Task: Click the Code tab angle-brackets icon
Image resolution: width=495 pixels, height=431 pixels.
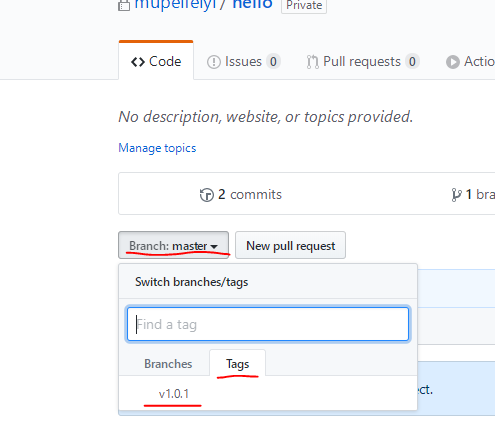Action: [x=138, y=62]
